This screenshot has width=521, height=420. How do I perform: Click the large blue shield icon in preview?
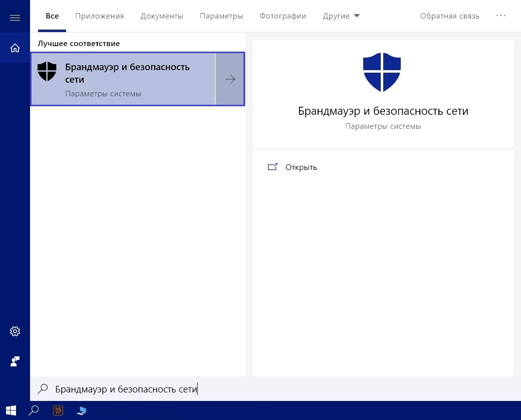pos(382,72)
